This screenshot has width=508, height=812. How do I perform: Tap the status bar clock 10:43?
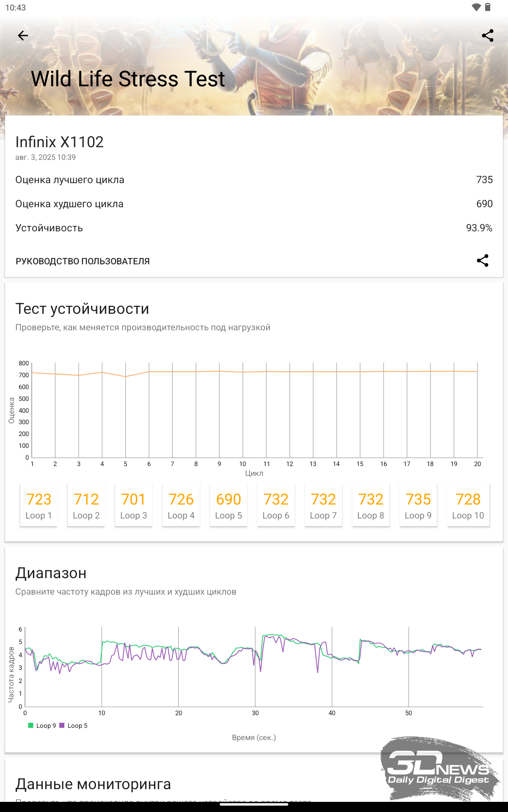point(16,8)
